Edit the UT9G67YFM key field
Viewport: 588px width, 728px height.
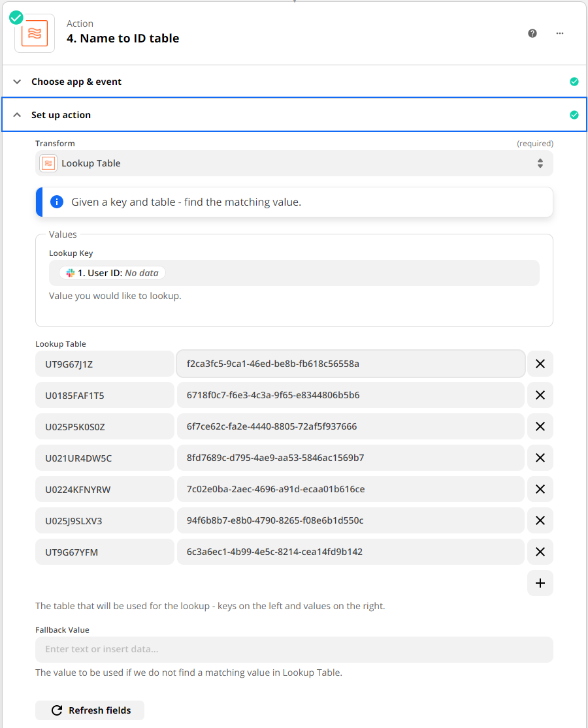105,552
